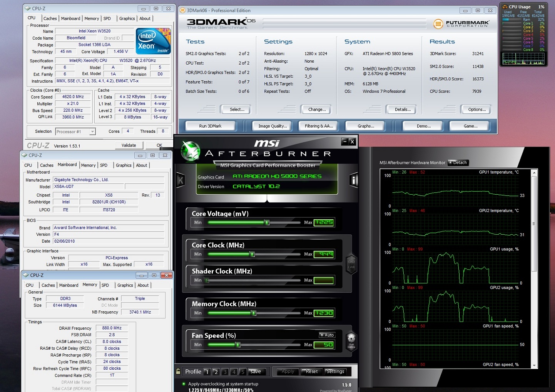
Task: Click Apply in Afterburner
Action: pos(288,372)
